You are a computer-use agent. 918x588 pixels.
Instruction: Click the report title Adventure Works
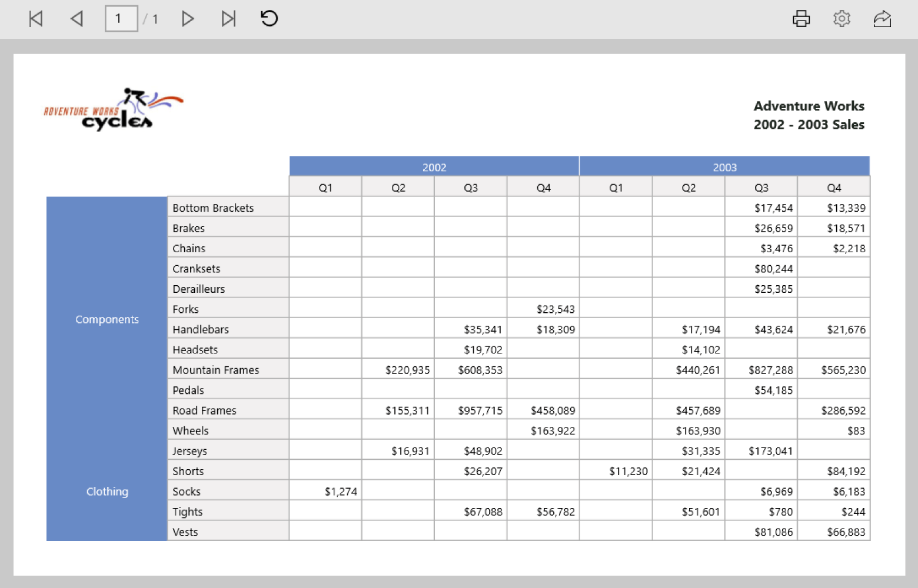[809, 106]
